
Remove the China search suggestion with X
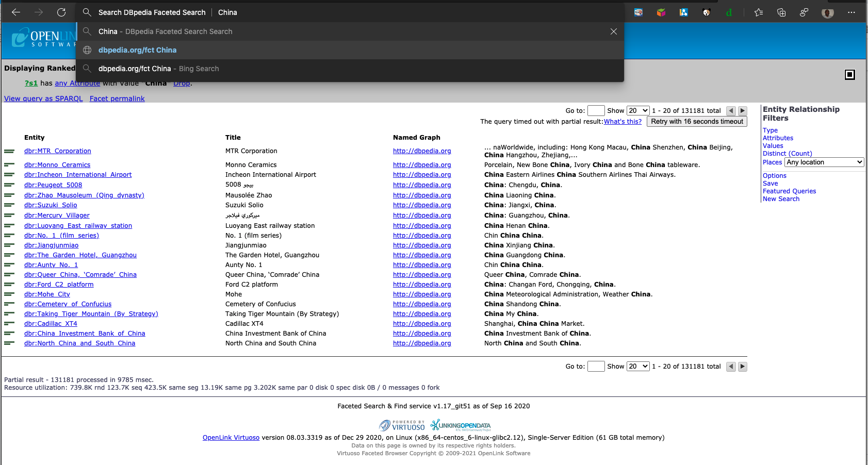coord(614,31)
